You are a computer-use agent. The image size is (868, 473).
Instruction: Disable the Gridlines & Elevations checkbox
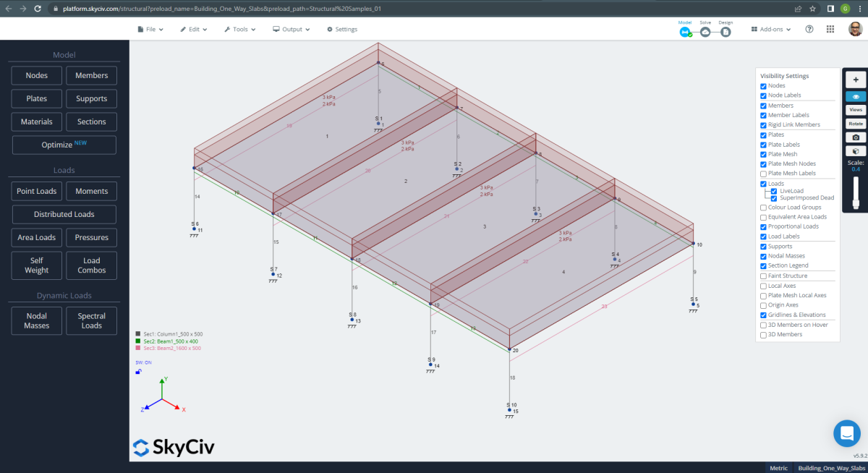point(763,314)
